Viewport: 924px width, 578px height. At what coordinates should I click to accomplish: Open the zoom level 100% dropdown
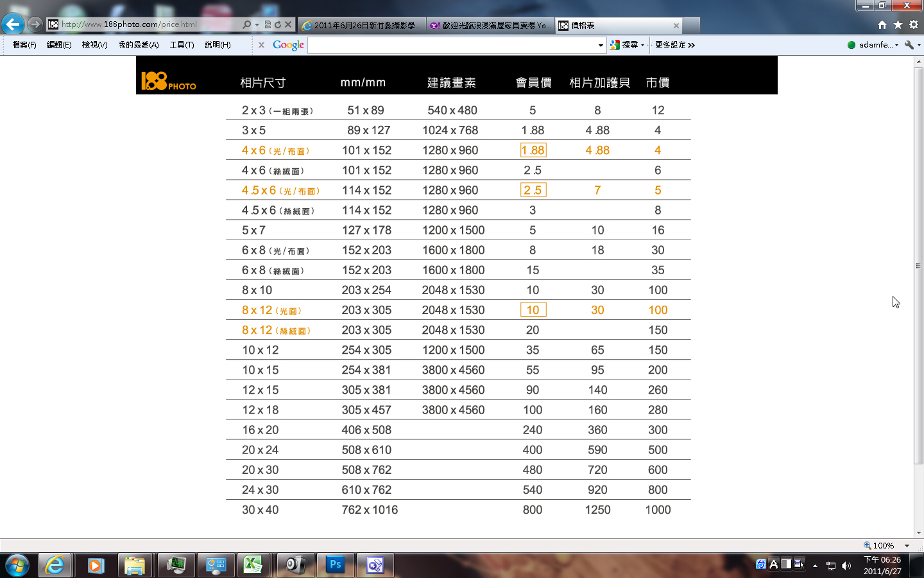pyautogui.click(x=907, y=545)
